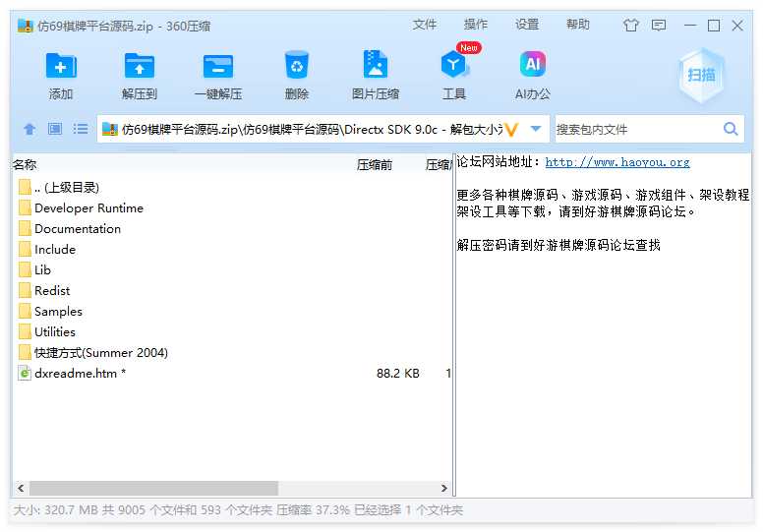
Task: Click the zip archive icon in the address bar
Action: pyautogui.click(x=110, y=130)
